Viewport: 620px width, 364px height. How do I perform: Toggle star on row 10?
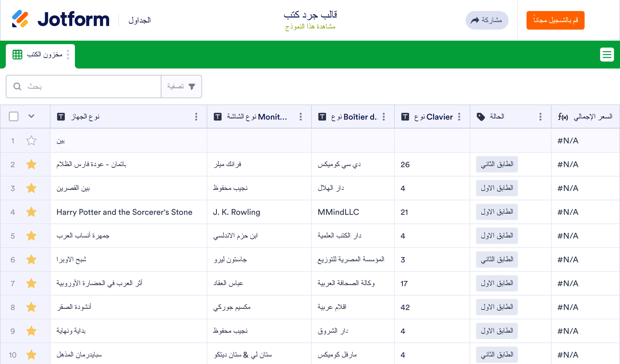coord(31,355)
